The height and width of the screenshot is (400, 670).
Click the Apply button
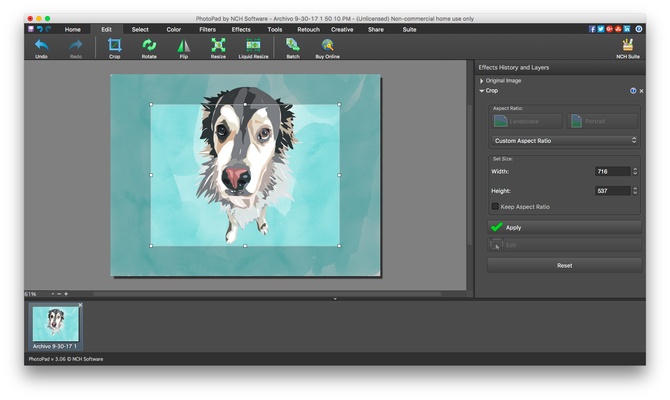564,227
